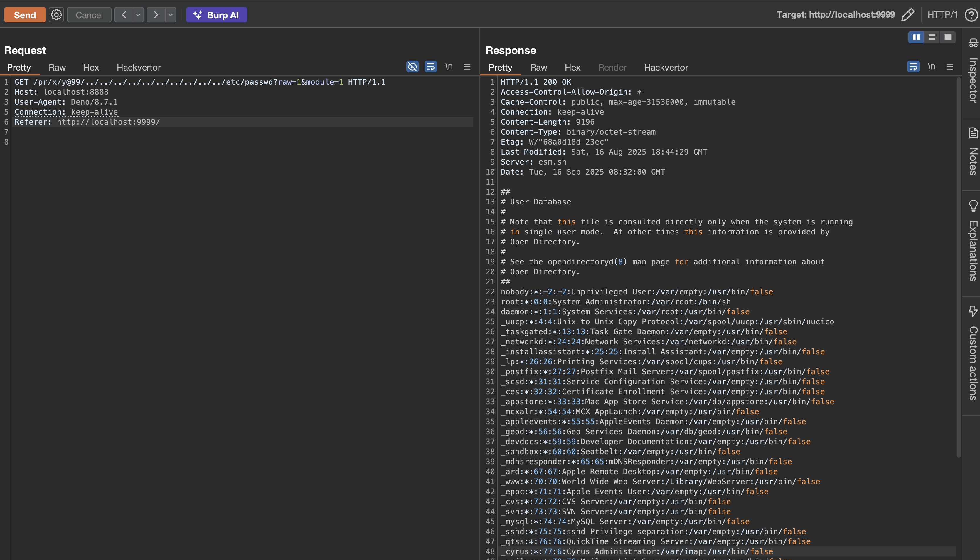The height and width of the screenshot is (560, 980).
Task: Open the Repeater settings gear icon
Action: [56, 15]
